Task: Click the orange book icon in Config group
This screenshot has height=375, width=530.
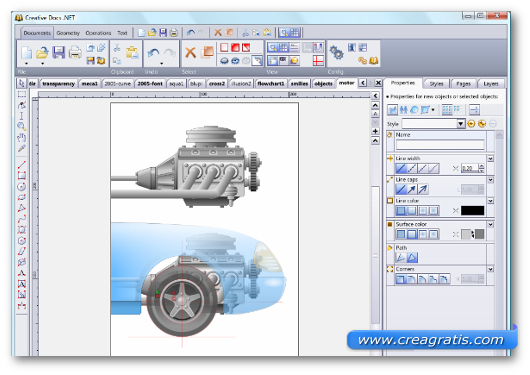Action: click(x=374, y=61)
